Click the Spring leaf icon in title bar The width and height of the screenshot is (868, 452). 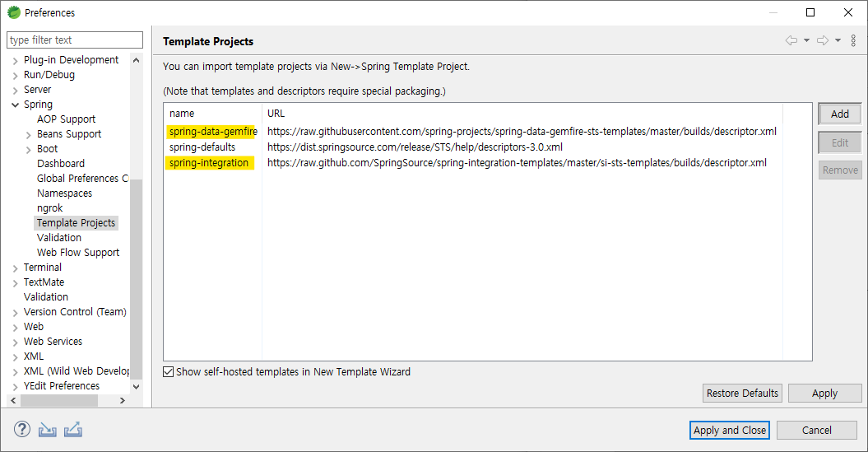point(14,12)
